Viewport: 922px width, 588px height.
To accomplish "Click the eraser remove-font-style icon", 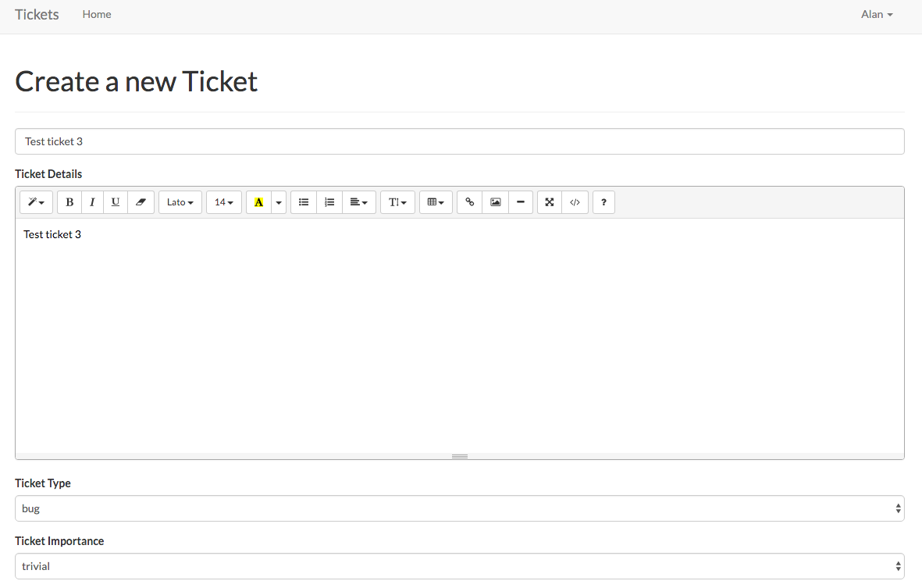I will 141,202.
